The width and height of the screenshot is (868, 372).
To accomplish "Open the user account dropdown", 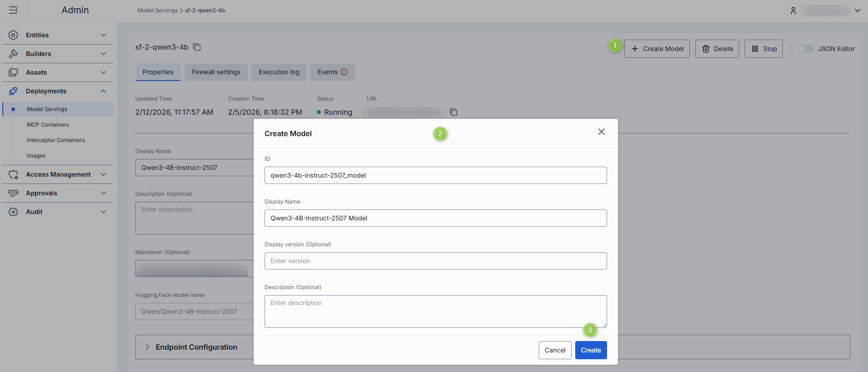I will pyautogui.click(x=857, y=10).
